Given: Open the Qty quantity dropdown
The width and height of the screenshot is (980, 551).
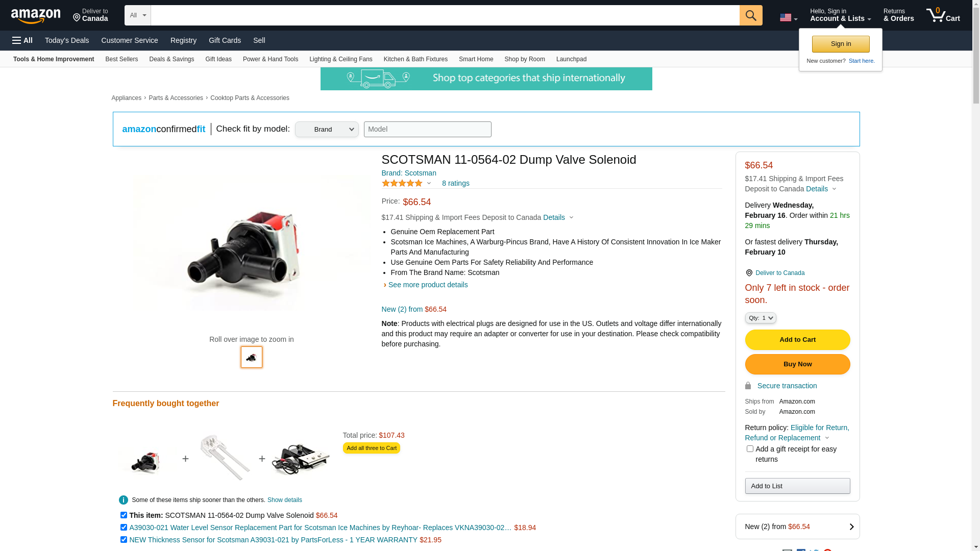Looking at the screenshot, I should point(760,318).
